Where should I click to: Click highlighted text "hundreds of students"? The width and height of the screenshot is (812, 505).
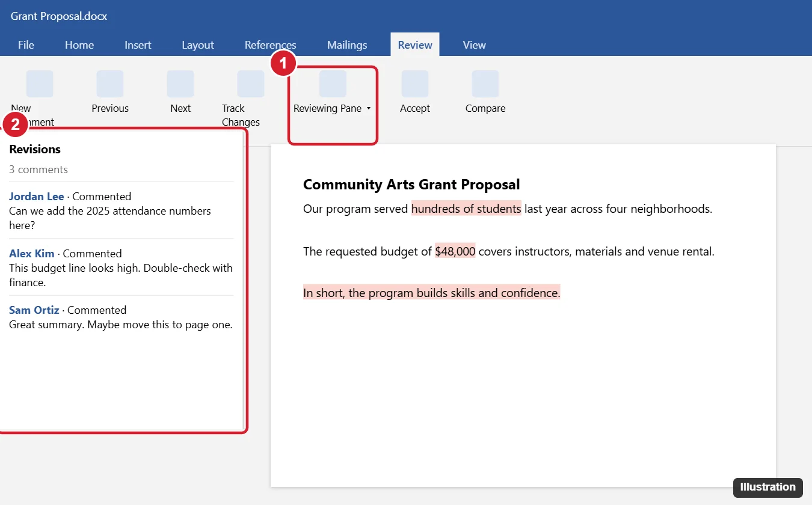pos(466,209)
